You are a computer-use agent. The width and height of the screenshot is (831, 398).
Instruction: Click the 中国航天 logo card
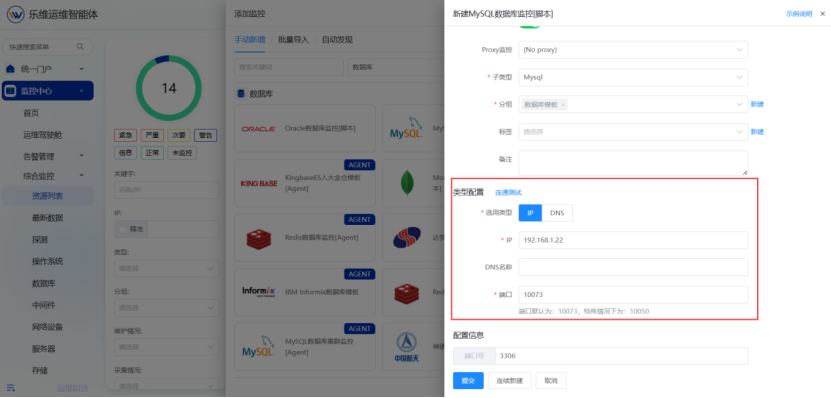406,347
